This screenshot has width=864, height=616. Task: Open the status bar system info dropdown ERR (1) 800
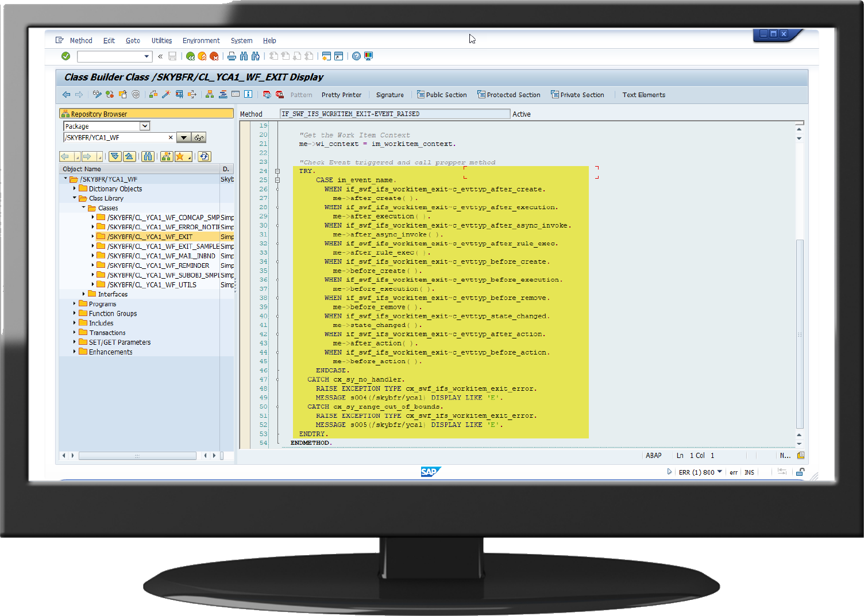point(720,472)
